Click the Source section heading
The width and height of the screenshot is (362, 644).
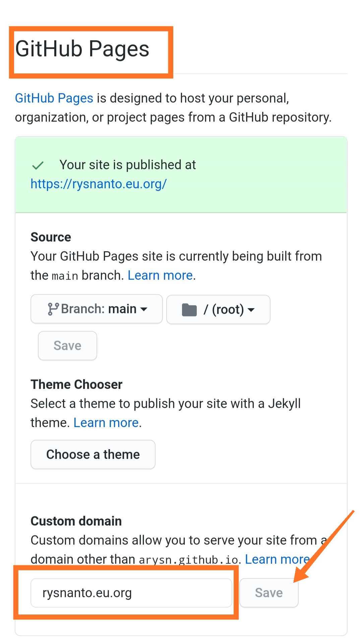[x=51, y=237]
